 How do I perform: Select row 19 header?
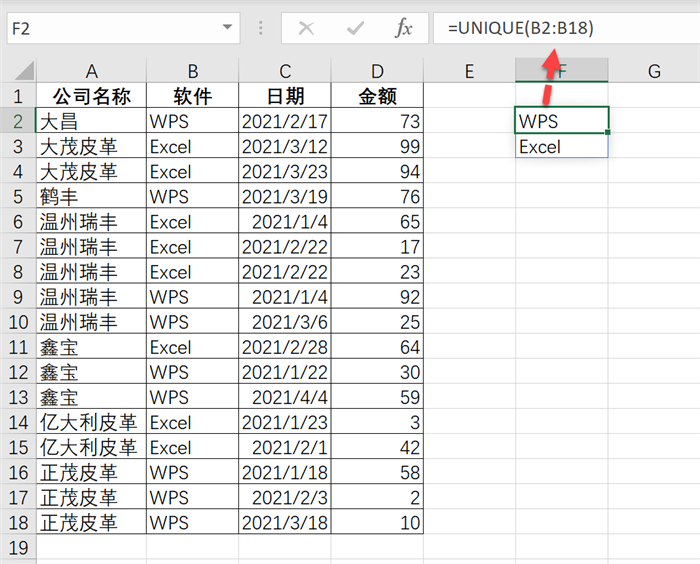click(x=17, y=548)
